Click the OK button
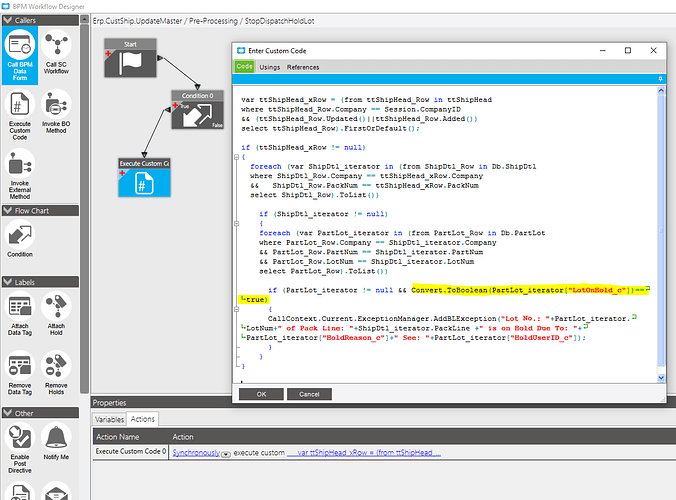The width and height of the screenshot is (676, 500). (261, 394)
